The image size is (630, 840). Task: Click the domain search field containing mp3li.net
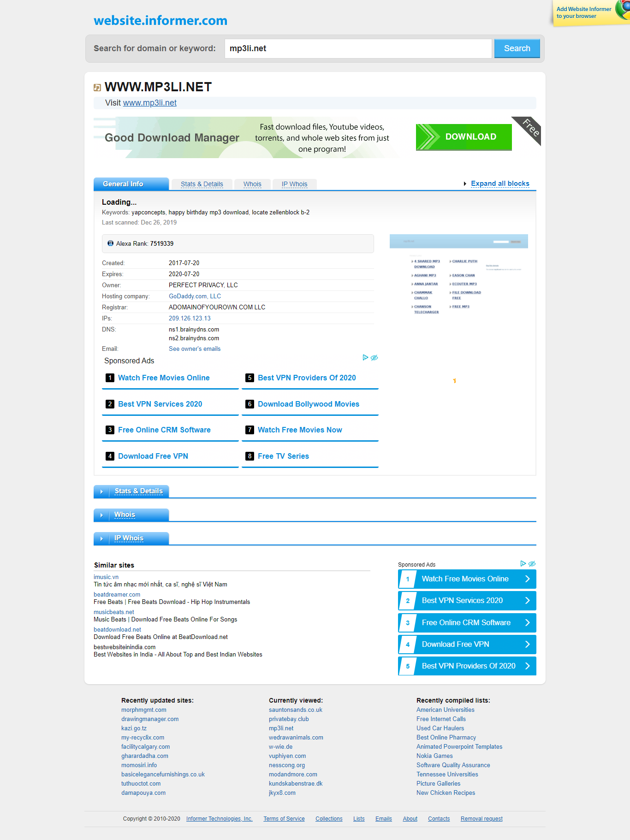tap(358, 48)
